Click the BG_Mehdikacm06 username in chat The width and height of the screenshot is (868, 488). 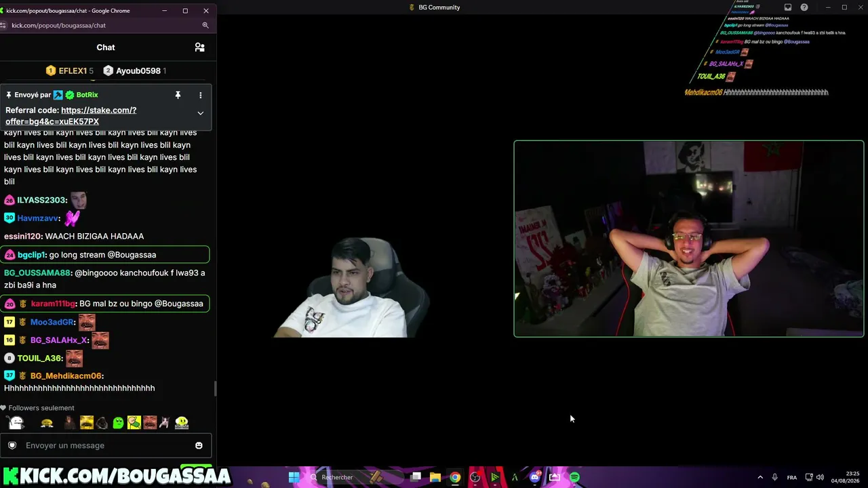[x=66, y=376]
